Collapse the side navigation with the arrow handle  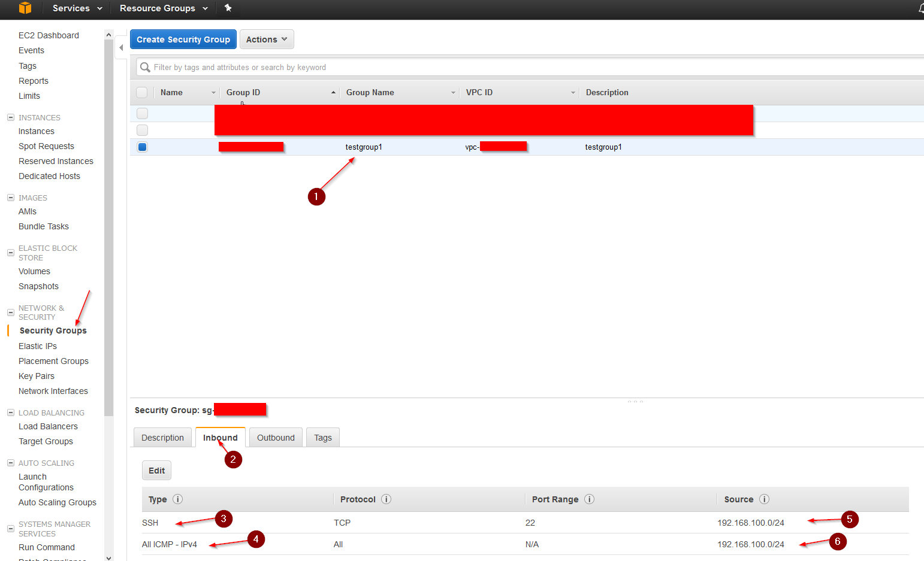[121, 47]
